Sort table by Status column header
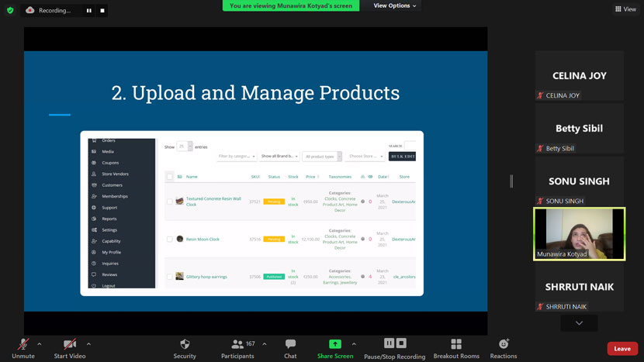The image size is (644, 362). click(274, 177)
